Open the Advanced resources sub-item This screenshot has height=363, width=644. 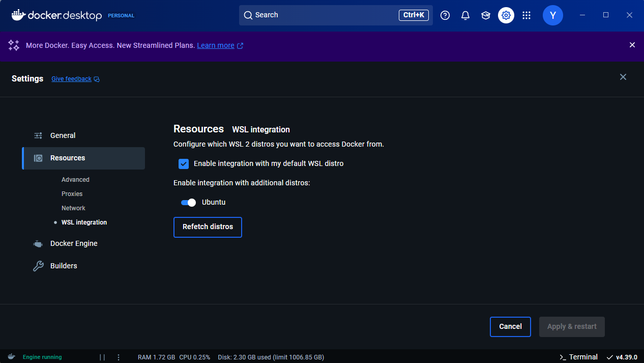[75, 180]
